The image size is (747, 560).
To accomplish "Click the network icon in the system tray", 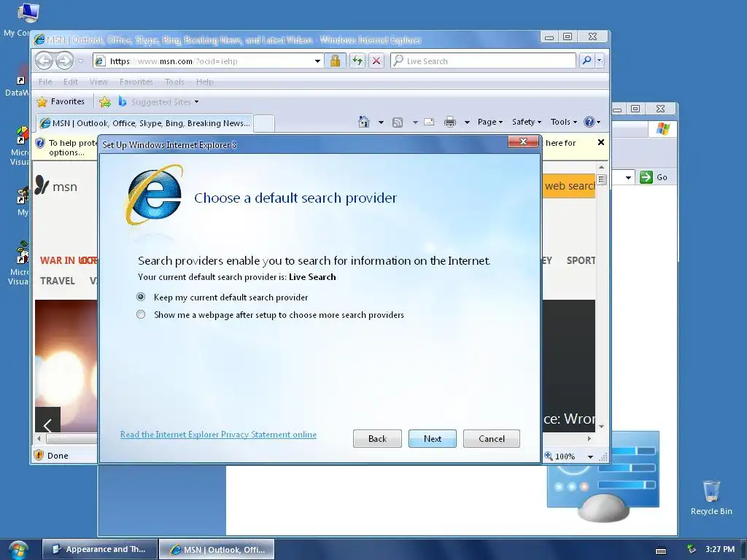I will coord(692,549).
